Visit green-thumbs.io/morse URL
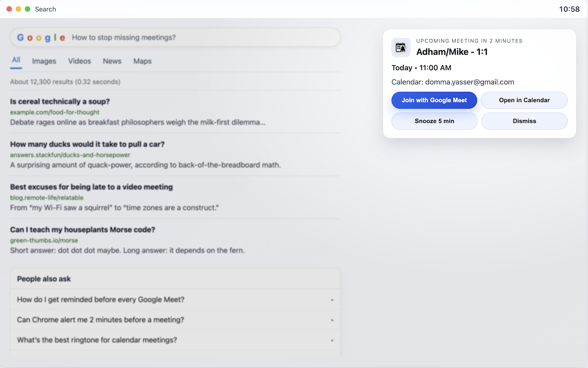The image size is (588, 368). pos(44,241)
